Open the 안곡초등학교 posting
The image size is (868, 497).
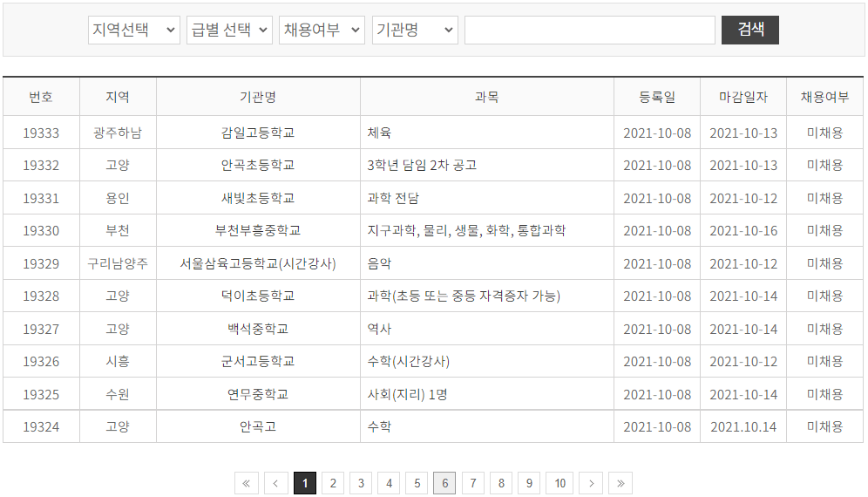[258, 165]
